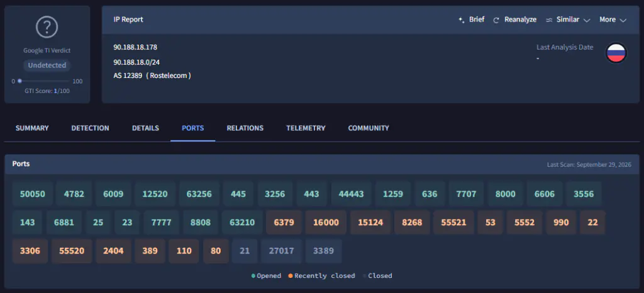644x293 pixels.
Task: Click port chip 8808
Action: [201, 223]
